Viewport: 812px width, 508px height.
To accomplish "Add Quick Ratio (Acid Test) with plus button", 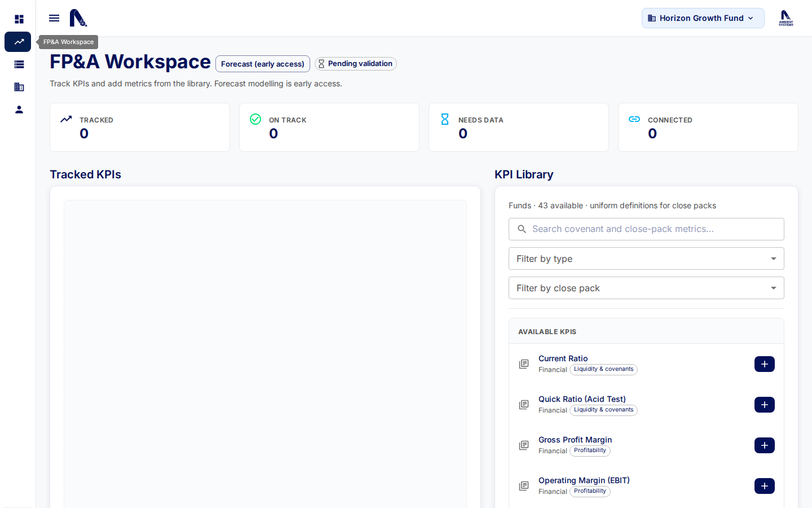I will click(765, 405).
